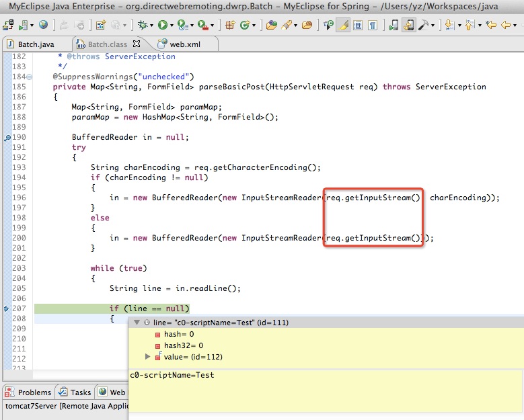
Task: Toggle Mark Occurrences highlighter button
Action: [343, 25]
